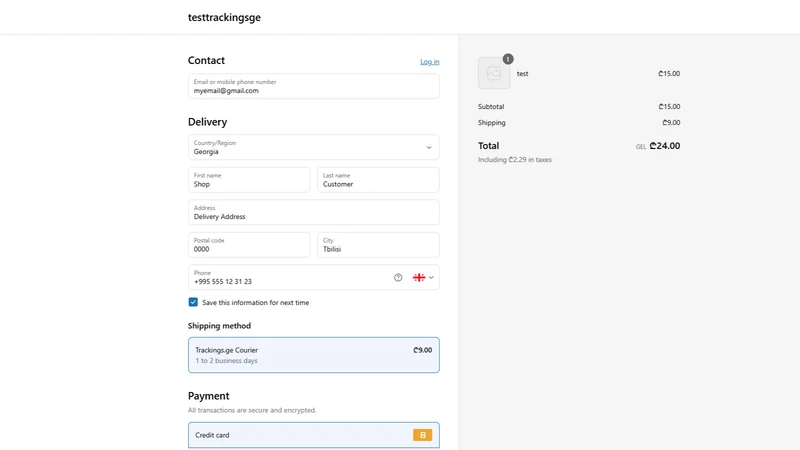Click the GEL currency label
This screenshot has height=450, width=800.
[641, 147]
